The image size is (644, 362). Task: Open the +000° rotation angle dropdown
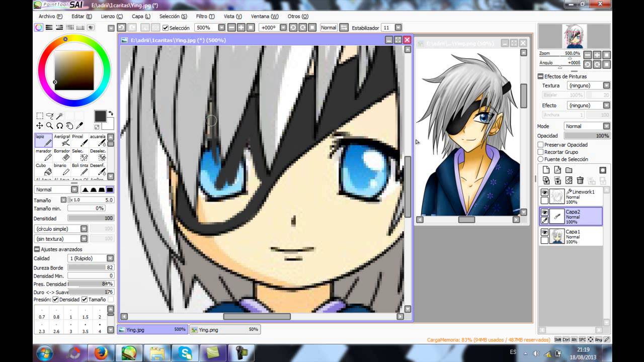click(x=283, y=28)
